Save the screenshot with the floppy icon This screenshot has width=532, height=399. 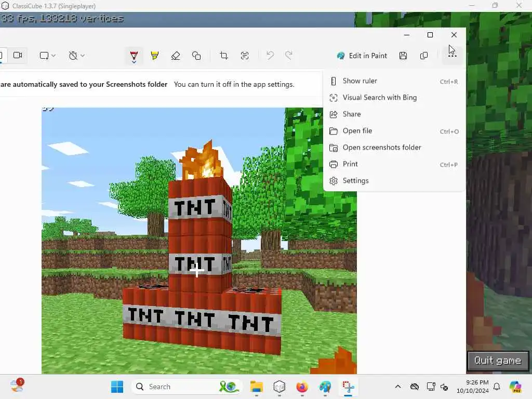(403, 56)
